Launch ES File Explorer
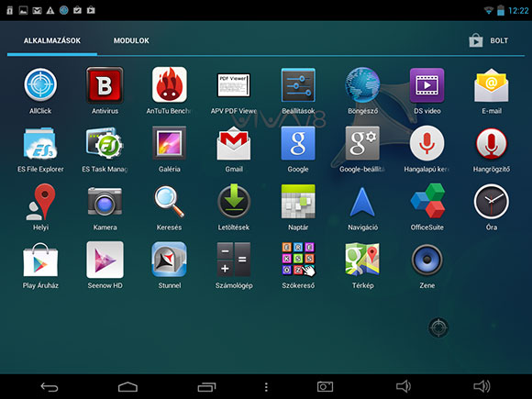532x399 pixels. click(x=40, y=143)
